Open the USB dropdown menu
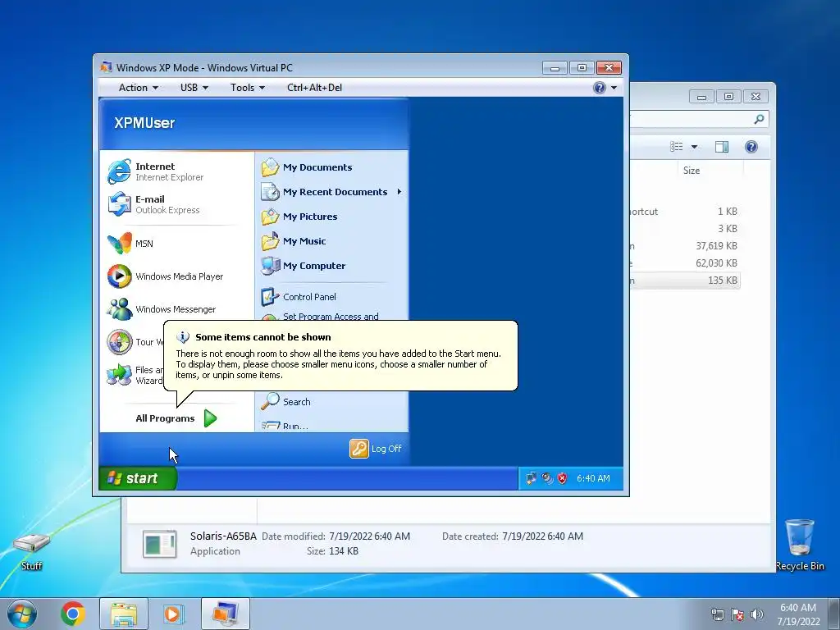The height and width of the screenshot is (630, 840). coord(194,87)
